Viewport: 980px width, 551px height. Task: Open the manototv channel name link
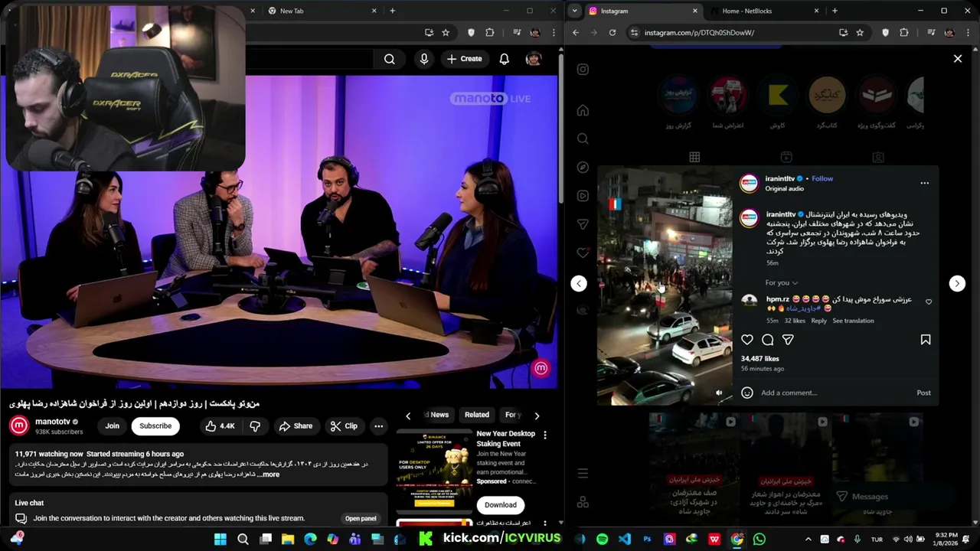(53, 421)
